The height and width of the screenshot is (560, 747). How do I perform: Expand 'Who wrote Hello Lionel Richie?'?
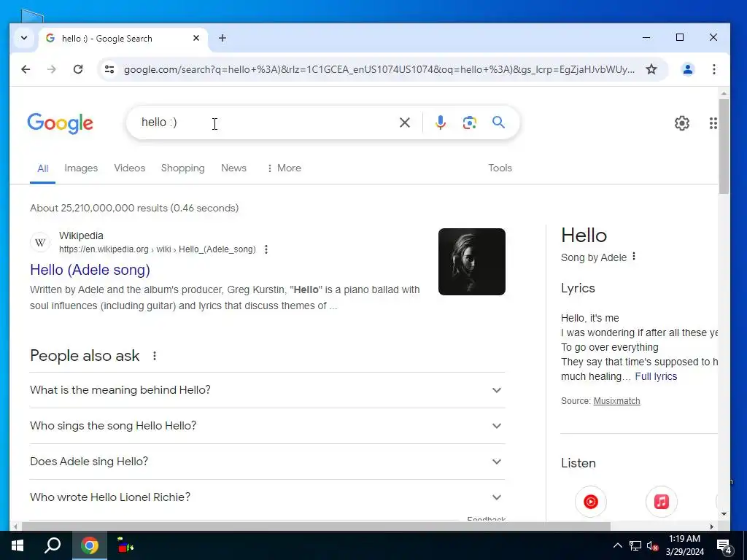click(x=267, y=497)
